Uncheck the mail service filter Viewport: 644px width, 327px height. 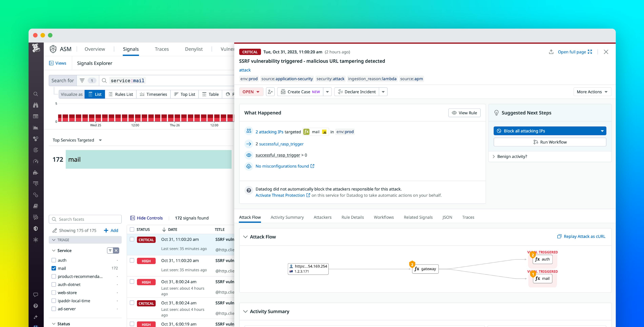(x=54, y=268)
